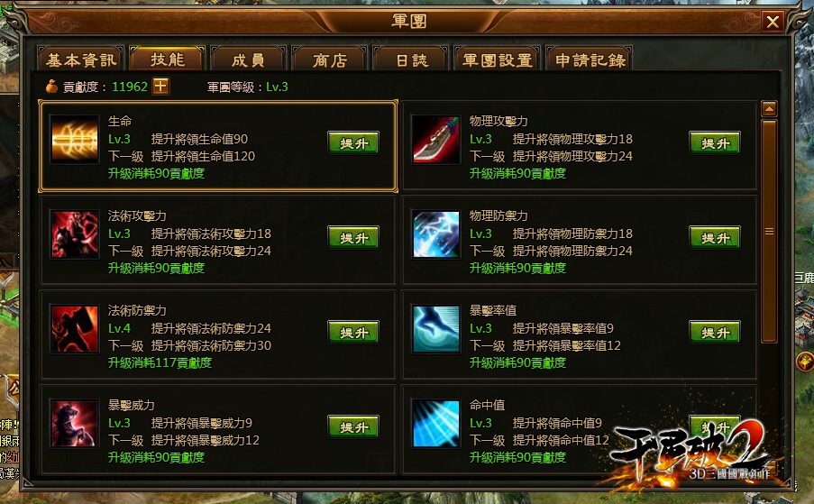Open the 軍團設置 tab
Viewport: 814px width, 504px height.
pyautogui.click(x=498, y=59)
